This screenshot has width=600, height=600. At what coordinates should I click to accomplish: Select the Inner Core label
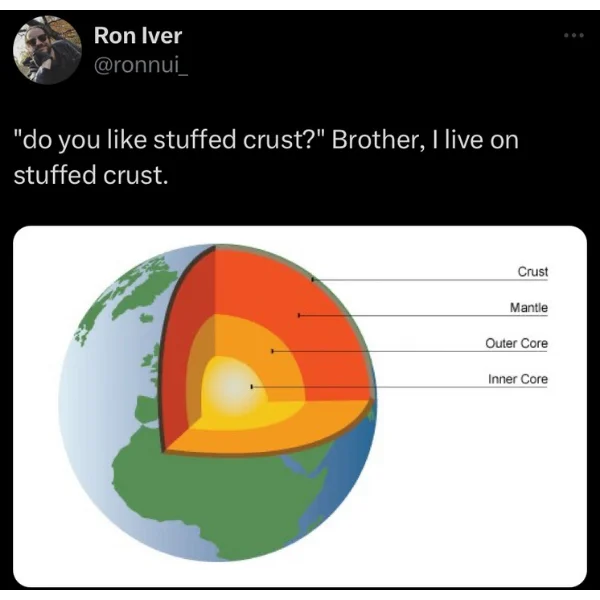point(518,379)
